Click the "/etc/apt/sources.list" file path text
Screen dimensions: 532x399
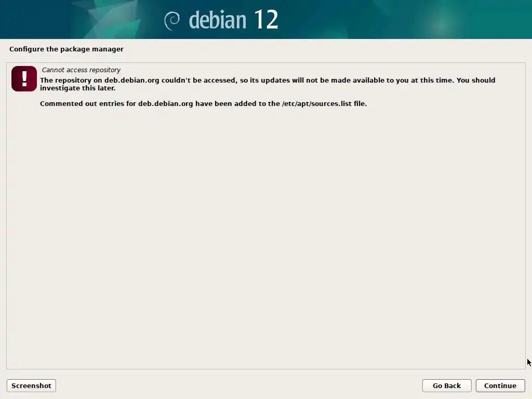coord(316,103)
